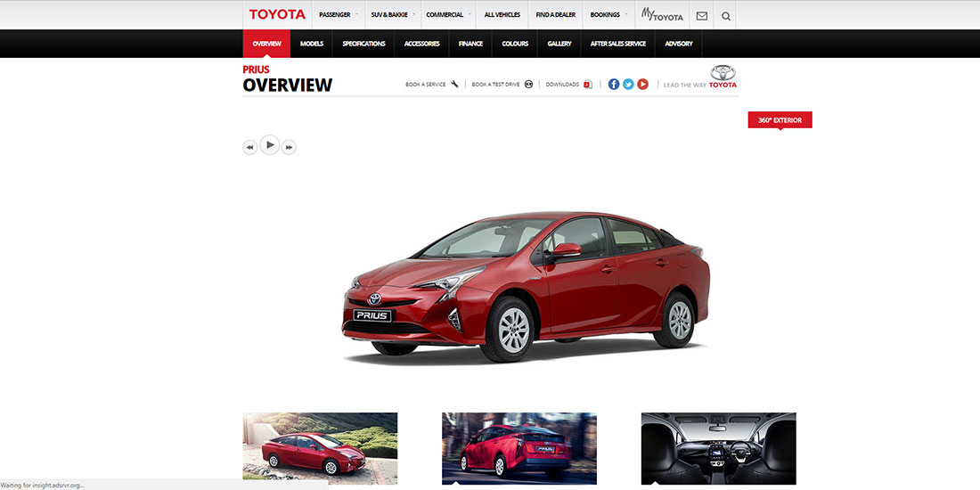Switch to the Specifications tab
This screenshot has height=490, width=980.
click(x=363, y=44)
